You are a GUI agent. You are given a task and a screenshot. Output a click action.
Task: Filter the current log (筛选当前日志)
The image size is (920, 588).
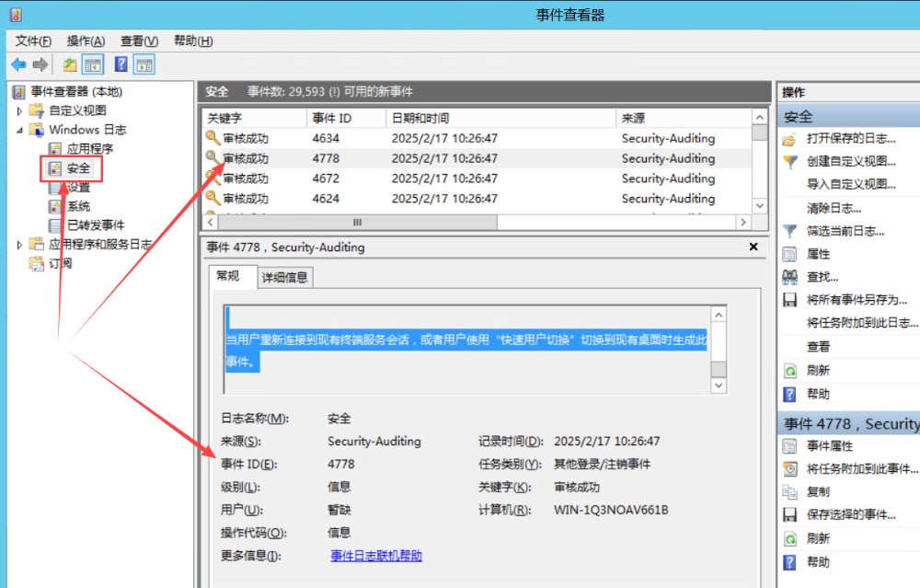click(x=845, y=231)
